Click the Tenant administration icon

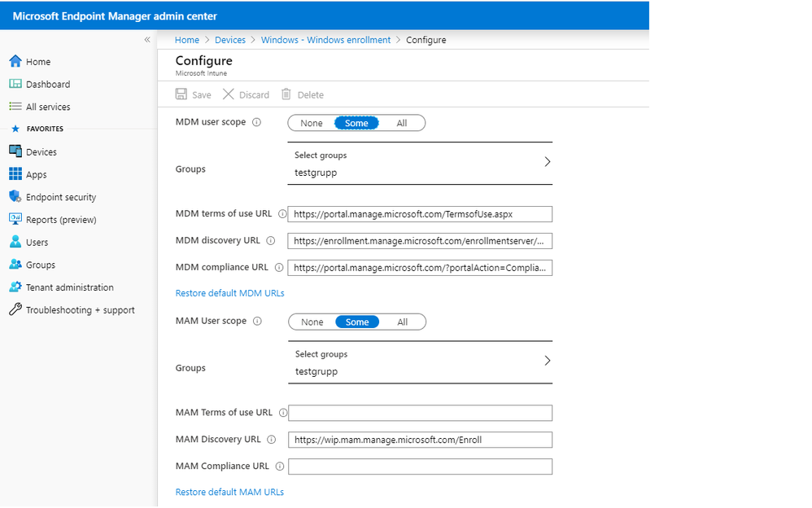pyautogui.click(x=15, y=287)
